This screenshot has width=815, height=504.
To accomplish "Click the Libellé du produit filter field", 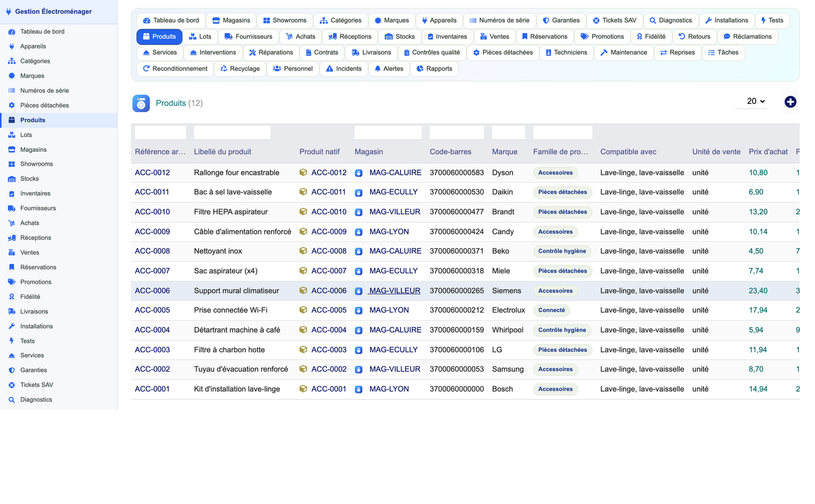I will (232, 132).
